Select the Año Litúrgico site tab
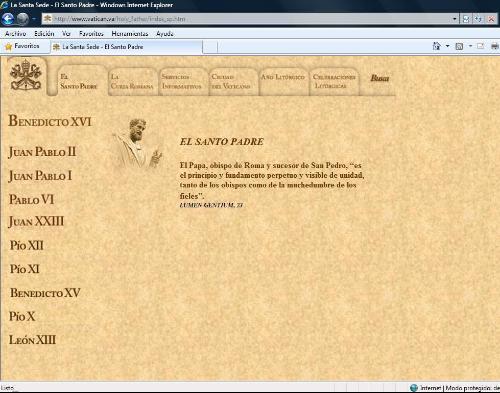 click(x=283, y=81)
